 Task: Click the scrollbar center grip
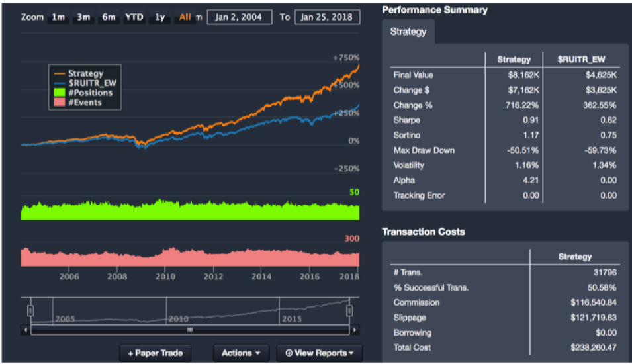189,329
